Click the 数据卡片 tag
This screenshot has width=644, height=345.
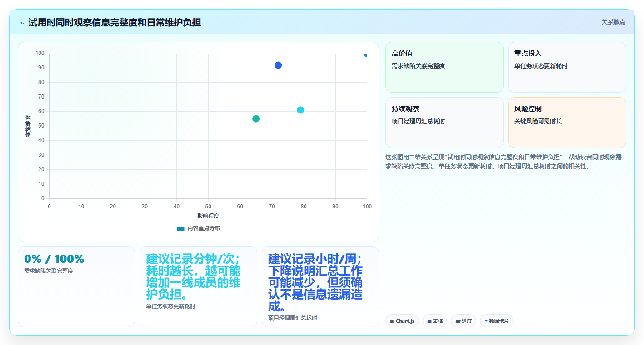pyautogui.click(x=496, y=321)
